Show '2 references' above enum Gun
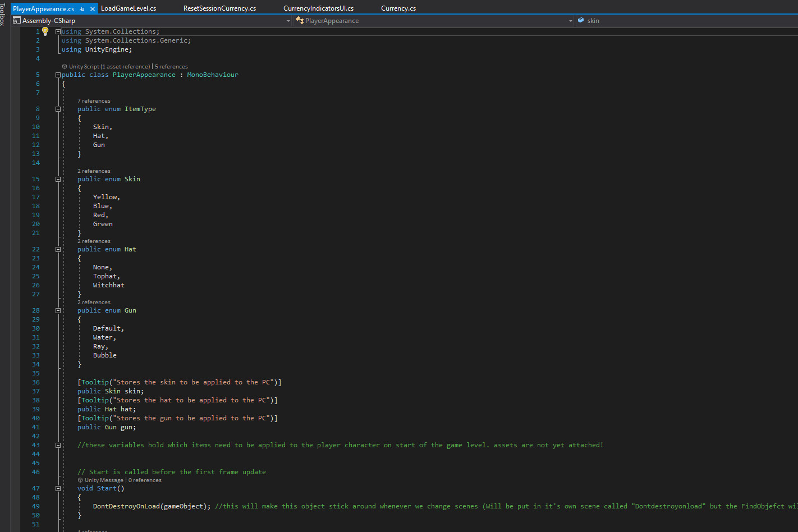The width and height of the screenshot is (798, 532). pyautogui.click(x=94, y=302)
